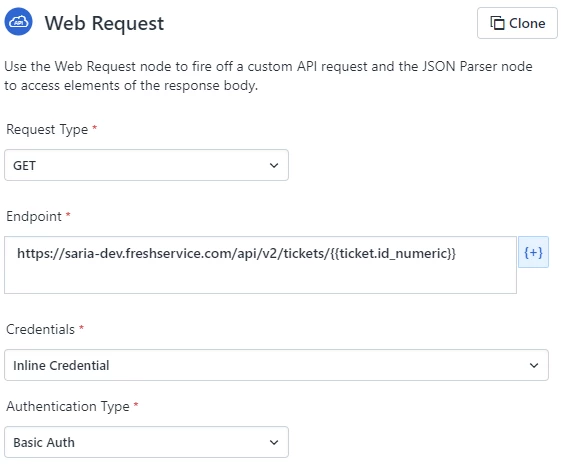Click the Web Request node description text
The image size is (564, 470).
268,76
